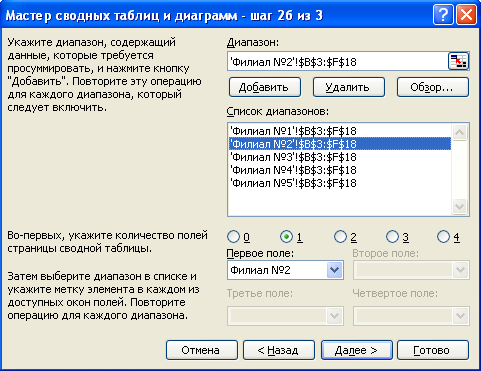
Task: Select radio button for 4 page fields
Action: [444, 237]
